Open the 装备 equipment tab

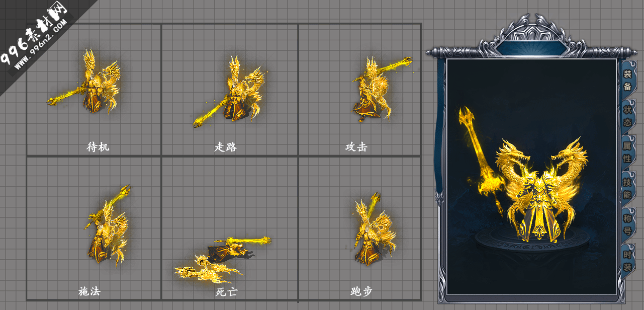pos(627,80)
